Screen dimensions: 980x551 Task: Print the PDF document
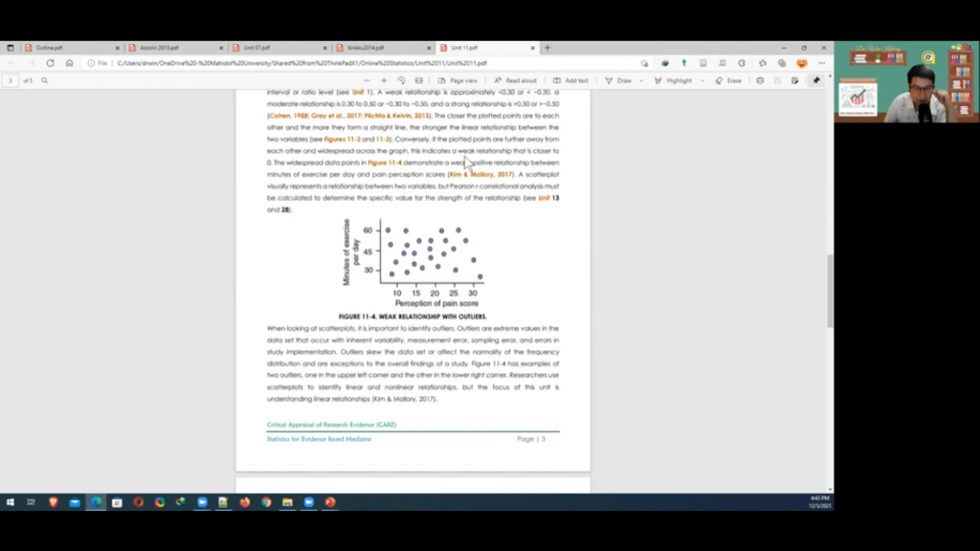(x=760, y=80)
